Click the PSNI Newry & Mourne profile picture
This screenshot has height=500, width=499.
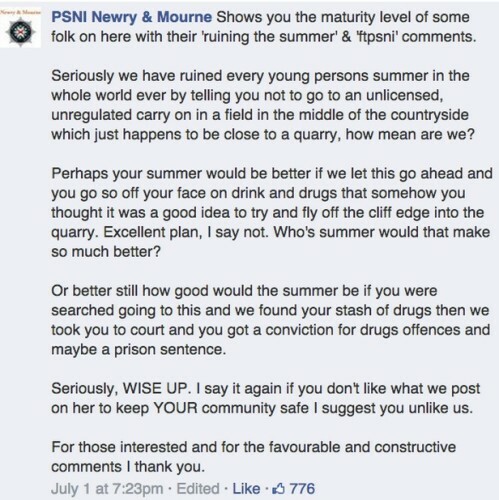pyautogui.click(x=21, y=28)
